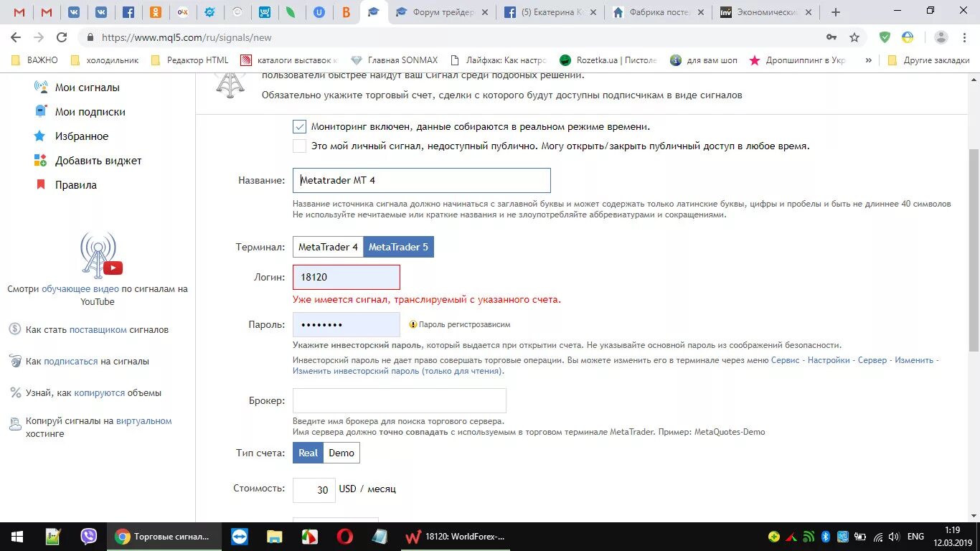Open the green shield extension
The height and width of the screenshot is (551, 980).
tap(885, 37)
